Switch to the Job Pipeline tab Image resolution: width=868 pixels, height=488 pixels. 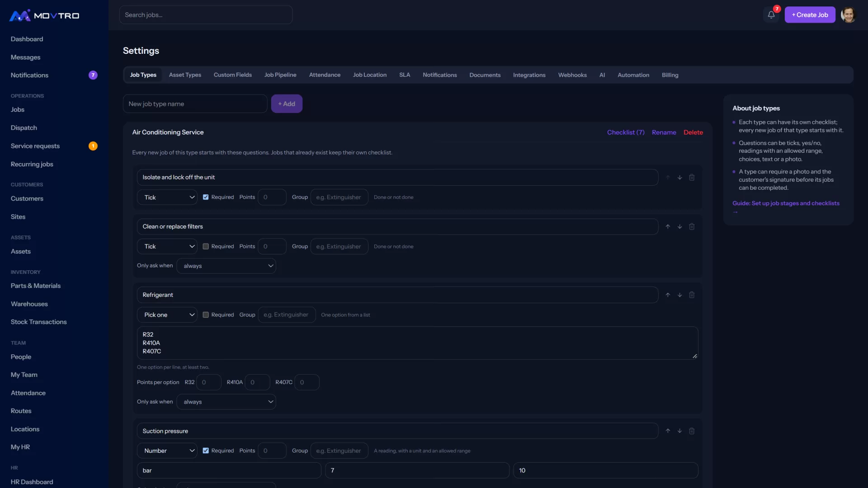[x=280, y=75]
